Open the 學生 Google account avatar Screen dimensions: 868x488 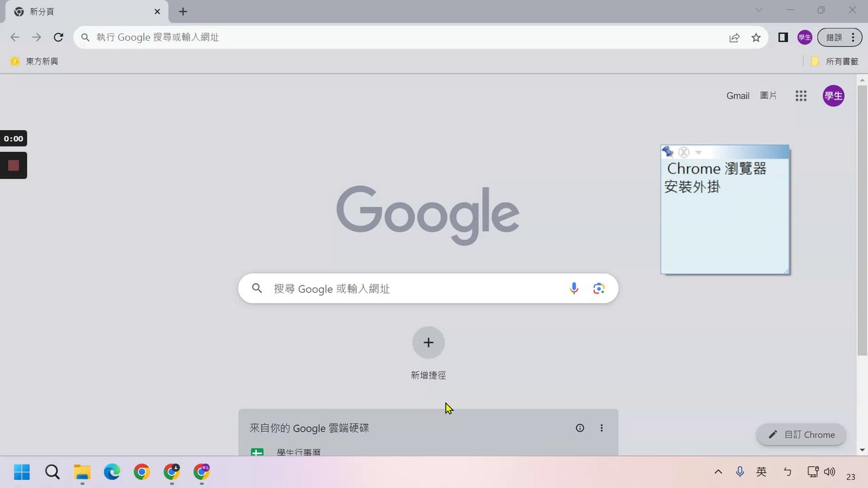pyautogui.click(x=833, y=96)
